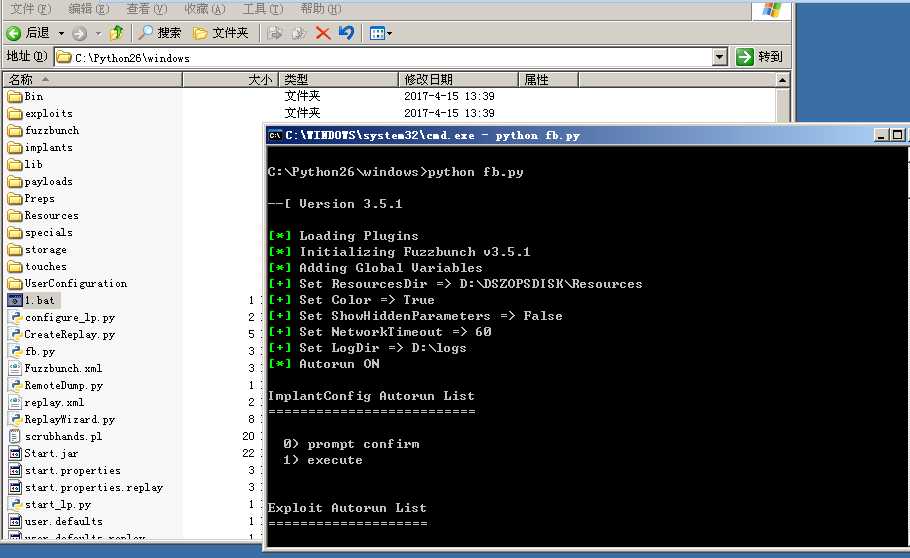The width and height of the screenshot is (910, 558).
Task: Select the specials folder icon
Action: (15, 232)
